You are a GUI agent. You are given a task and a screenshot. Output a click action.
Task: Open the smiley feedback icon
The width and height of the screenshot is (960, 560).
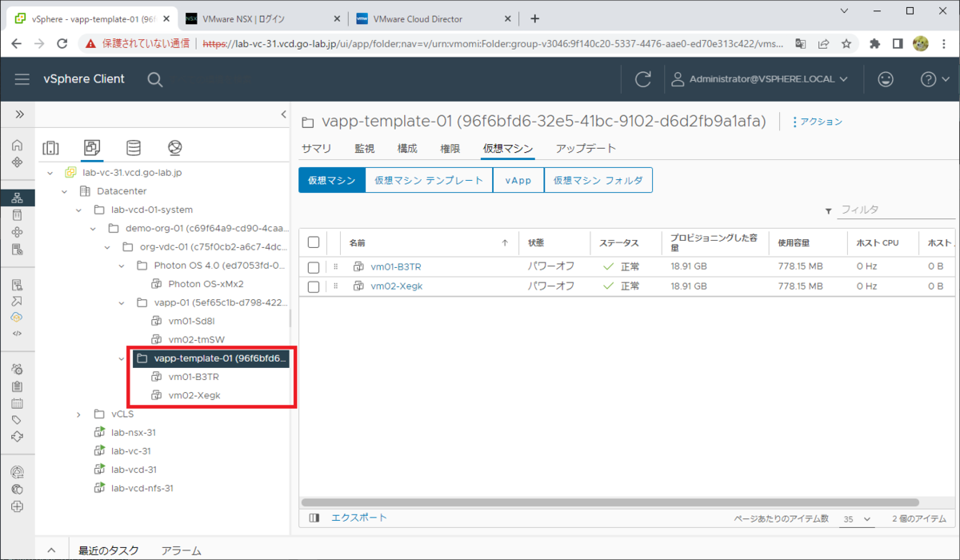[886, 79]
